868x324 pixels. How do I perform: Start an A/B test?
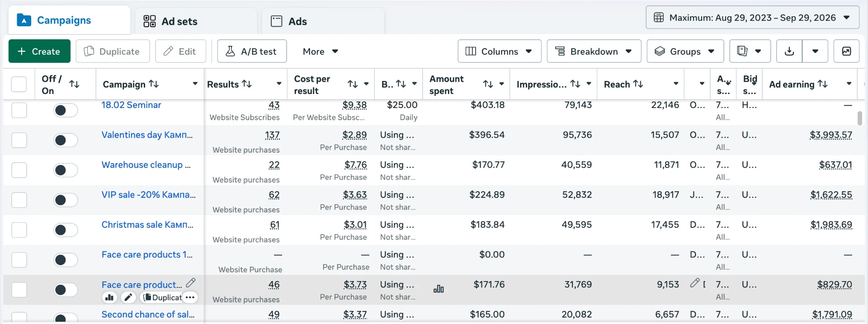tap(252, 51)
